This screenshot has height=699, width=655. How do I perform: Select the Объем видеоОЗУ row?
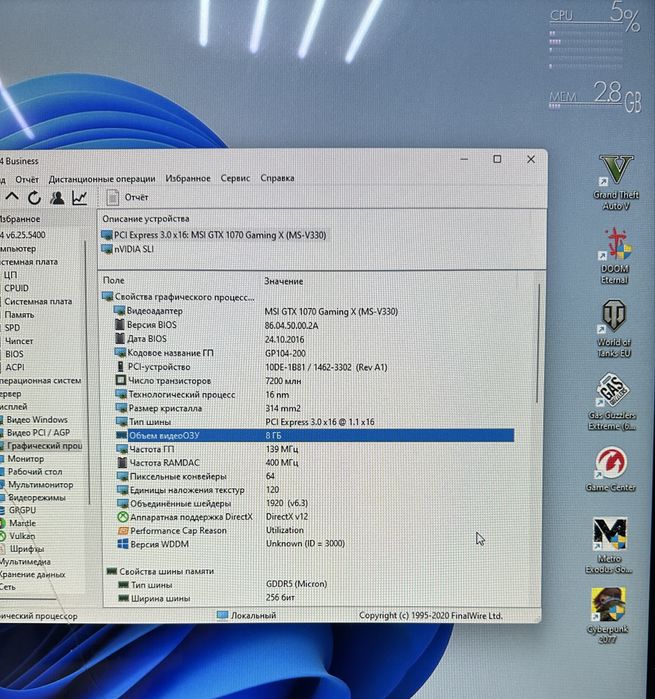[314, 435]
